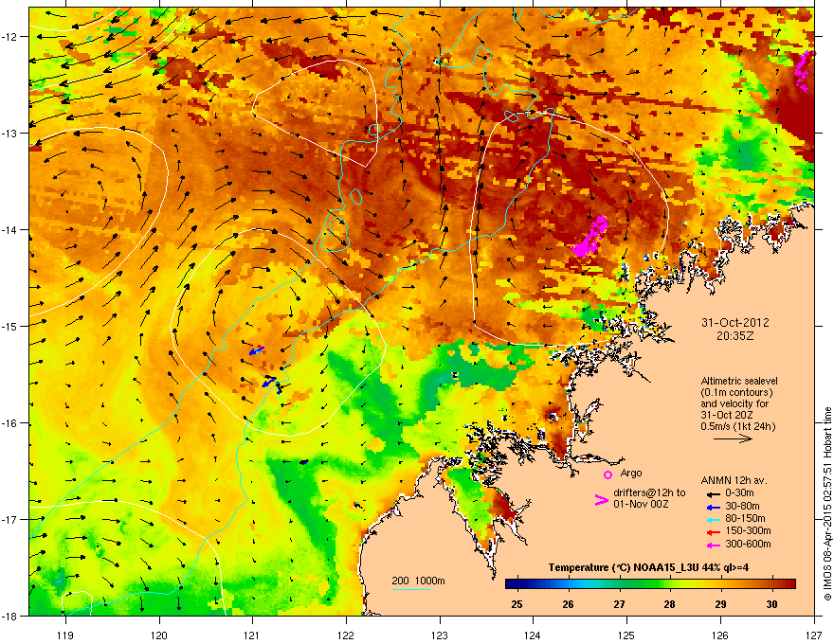This screenshot has height=644, width=834.
Task: Click the longitude axis label '125'
Action: tap(626, 635)
